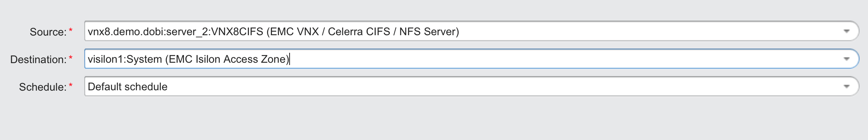
Task: Click empty space inside the Schedule field
Action: 502,86
